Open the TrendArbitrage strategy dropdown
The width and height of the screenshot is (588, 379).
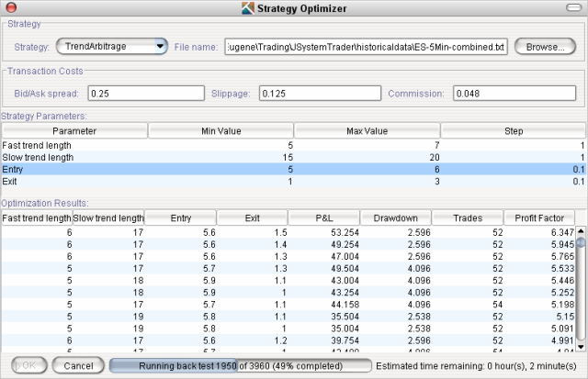[x=111, y=45]
